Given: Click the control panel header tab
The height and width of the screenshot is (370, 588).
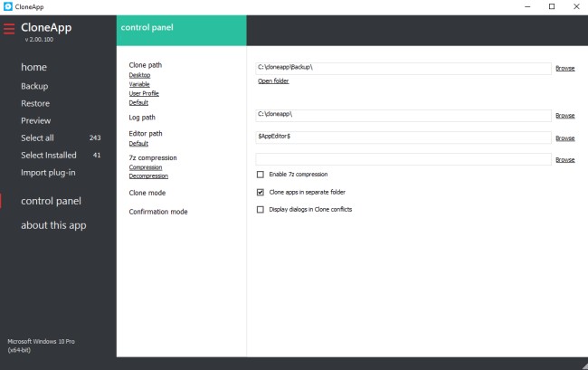Looking at the screenshot, I should (x=182, y=31).
